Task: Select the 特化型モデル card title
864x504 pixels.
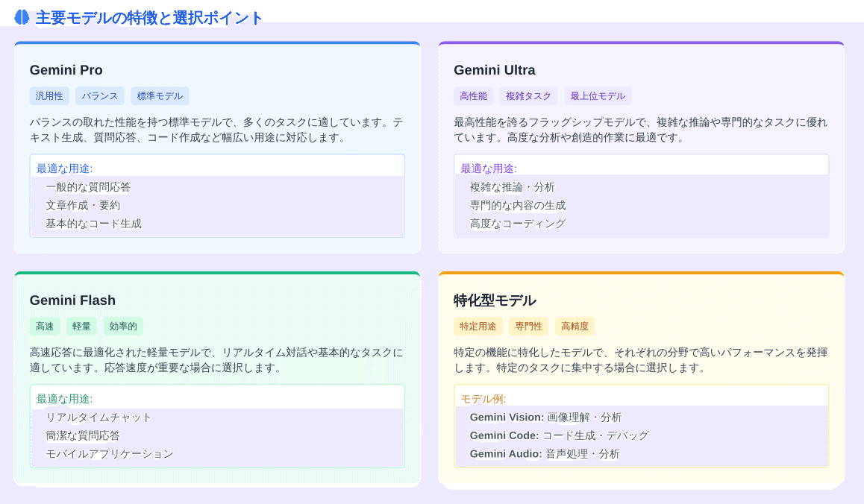Action: click(494, 300)
